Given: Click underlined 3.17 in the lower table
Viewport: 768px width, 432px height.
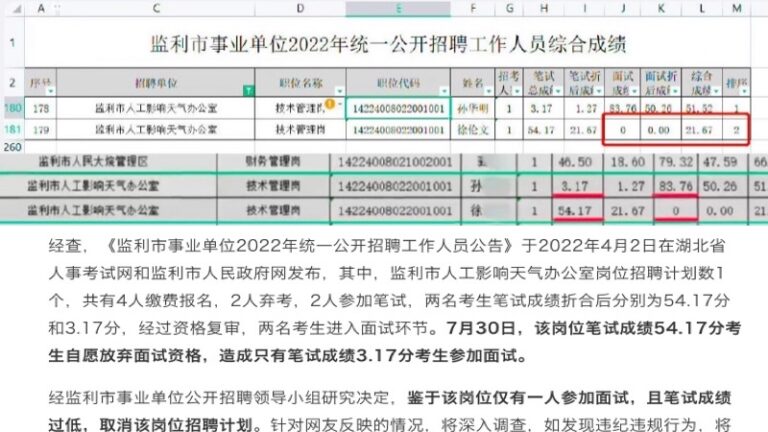Looking at the screenshot, I should pos(575,186).
